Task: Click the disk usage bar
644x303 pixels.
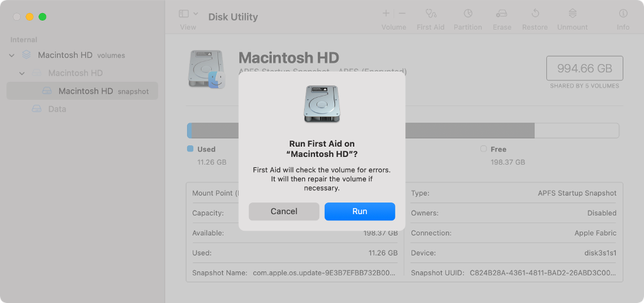Action: point(403,130)
